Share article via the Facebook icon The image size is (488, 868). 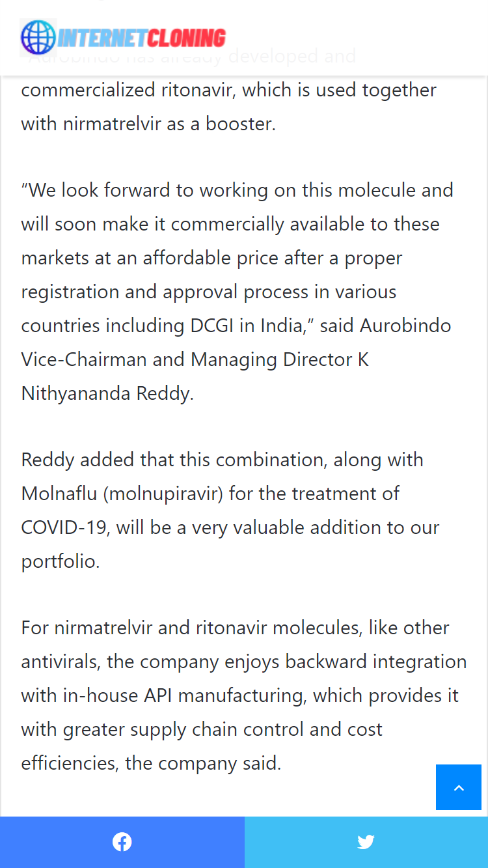(122, 842)
